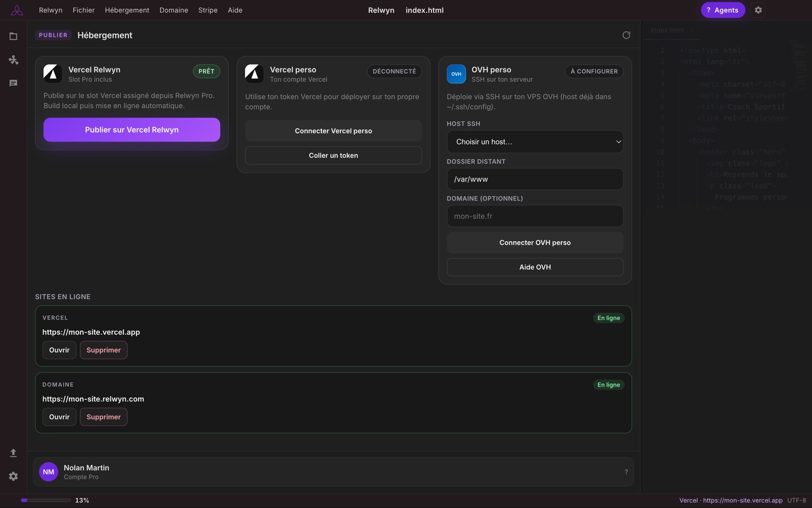This screenshot has height=508, width=812.
Task: Click the index.html title in top bar
Action: [x=425, y=10]
